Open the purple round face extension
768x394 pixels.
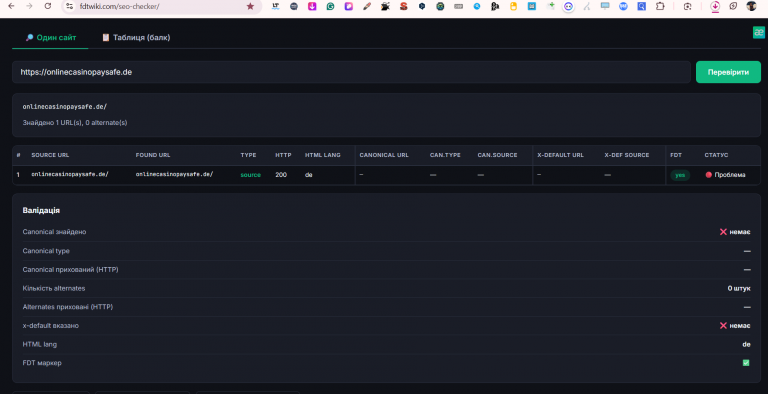pyautogui.click(x=568, y=6)
